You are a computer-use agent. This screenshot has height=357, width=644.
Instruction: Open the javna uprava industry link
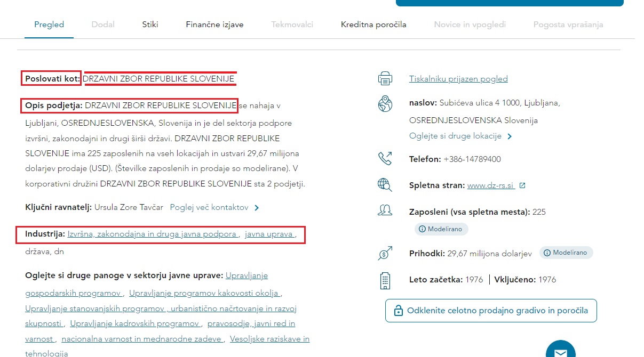[x=269, y=233]
